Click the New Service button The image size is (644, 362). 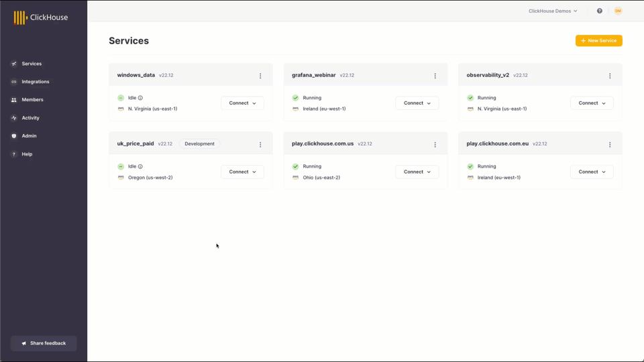tap(598, 41)
